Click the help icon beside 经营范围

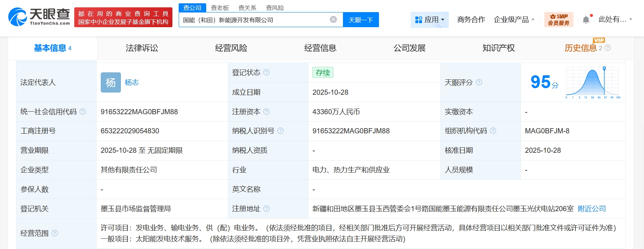[x=55, y=233]
